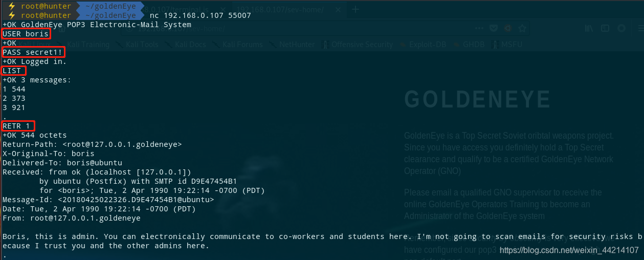Open Offensive Security bookmark
644x260 pixels.
pos(357,45)
